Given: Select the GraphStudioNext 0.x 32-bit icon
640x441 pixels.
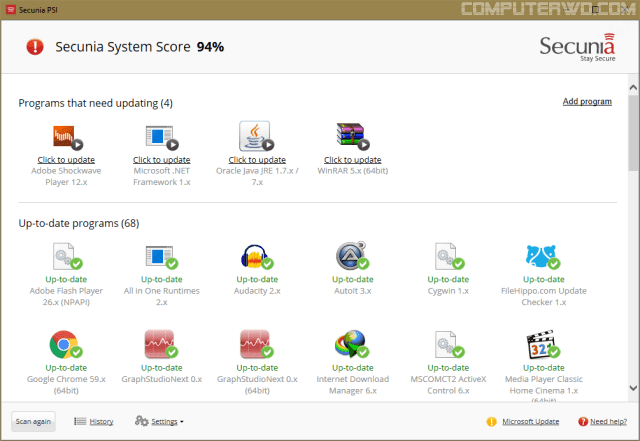Looking at the screenshot, I should point(161,344).
